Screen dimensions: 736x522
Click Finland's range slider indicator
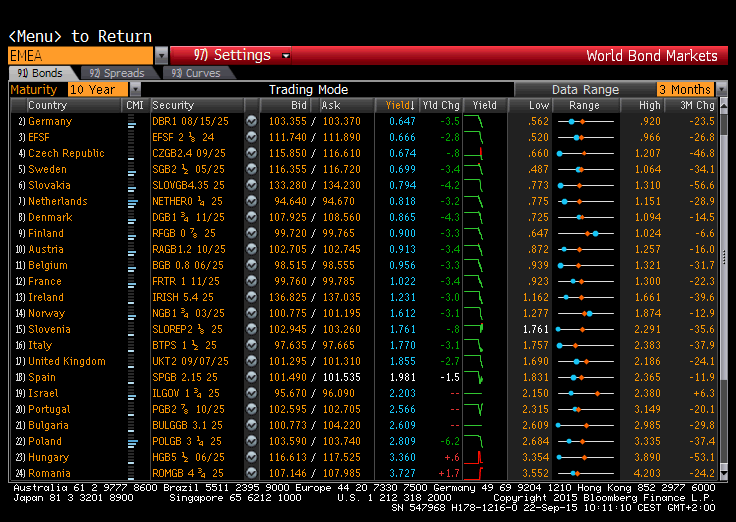tap(586, 233)
